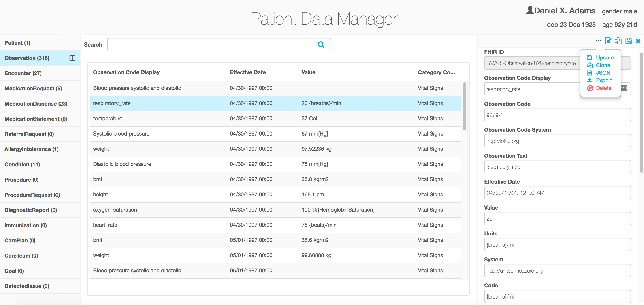Viewport: 644px width, 305px height.
Task: Click the Value input field showing 20
Action: coord(557,219)
